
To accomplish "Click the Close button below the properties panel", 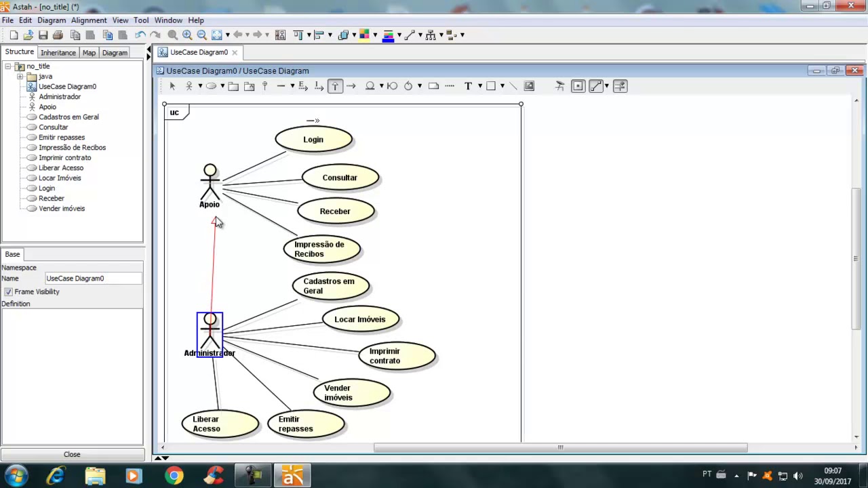I will (x=72, y=455).
